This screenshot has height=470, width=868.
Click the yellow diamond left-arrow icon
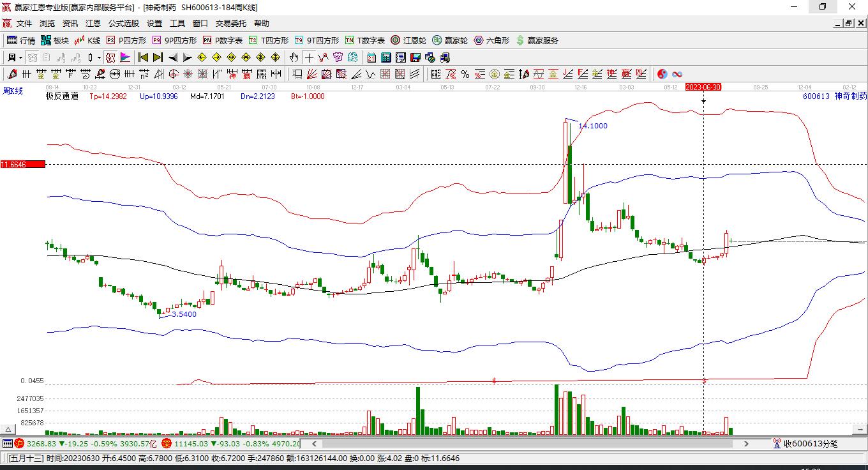(x=202, y=57)
